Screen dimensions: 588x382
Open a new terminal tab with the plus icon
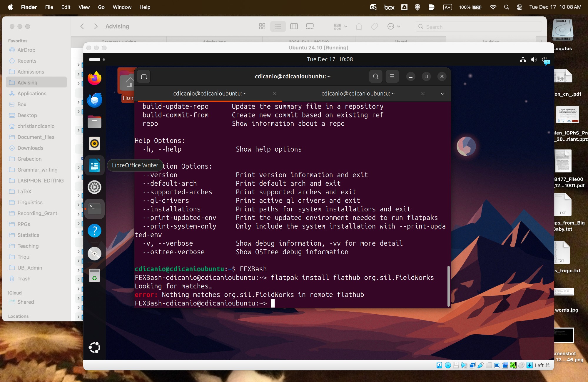coord(144,77)
